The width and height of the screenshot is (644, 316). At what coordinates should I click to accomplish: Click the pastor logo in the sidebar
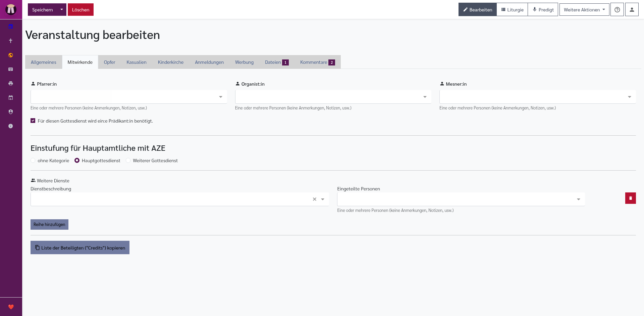pyautogui.click(x=11, y=9)
